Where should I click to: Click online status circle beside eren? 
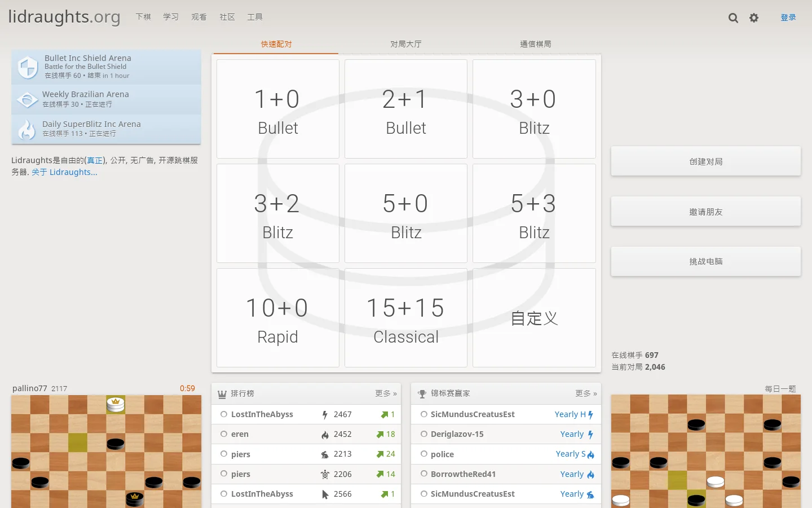224,434
